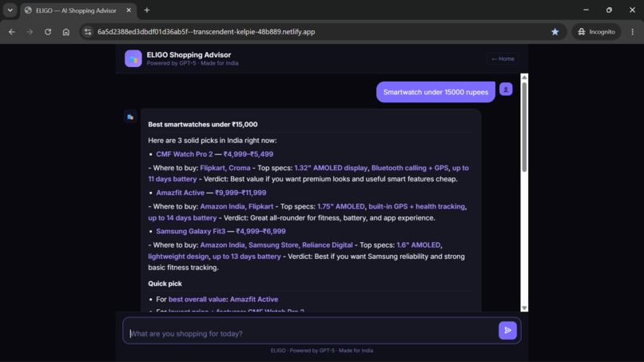Restore down the browser window

click(609, 10)
